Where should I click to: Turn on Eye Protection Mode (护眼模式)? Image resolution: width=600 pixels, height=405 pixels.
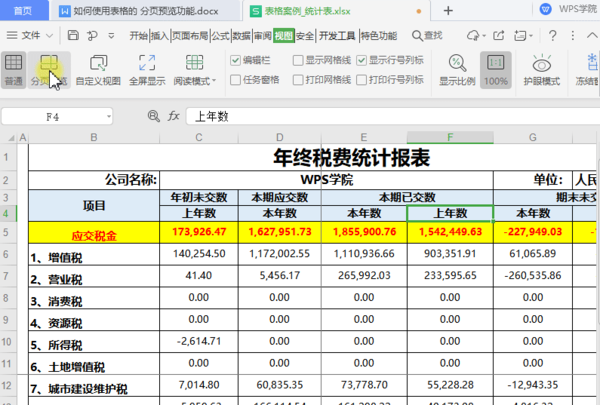point(542,70)
